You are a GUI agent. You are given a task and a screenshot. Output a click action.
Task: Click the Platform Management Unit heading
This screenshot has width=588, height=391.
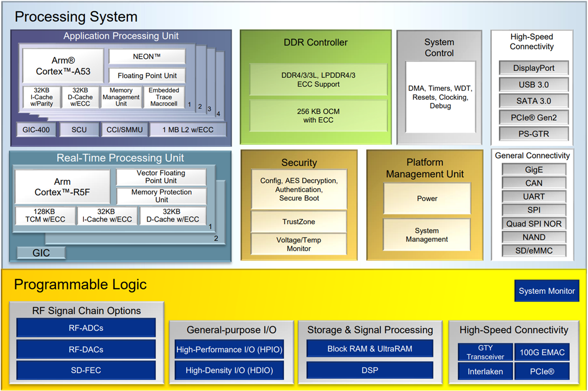[425, 168]
